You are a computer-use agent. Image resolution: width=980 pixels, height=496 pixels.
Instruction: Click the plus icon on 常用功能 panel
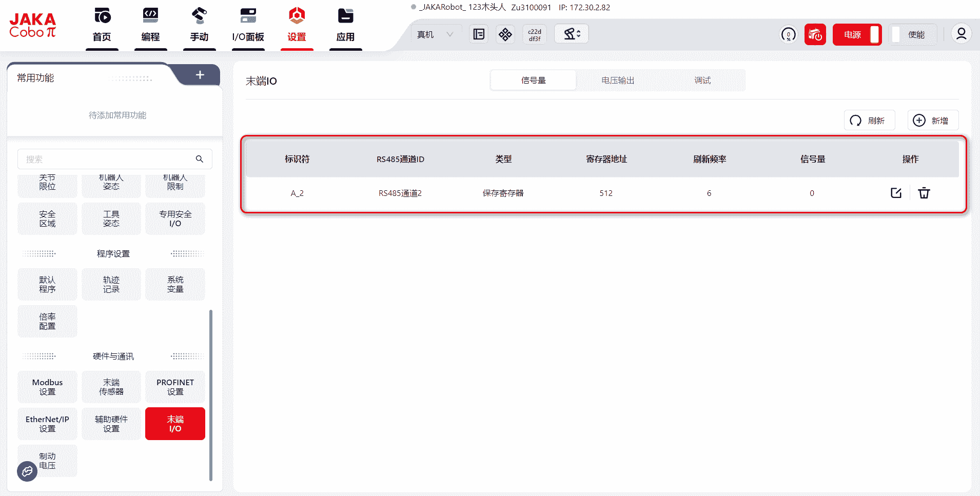coord(200,75)
